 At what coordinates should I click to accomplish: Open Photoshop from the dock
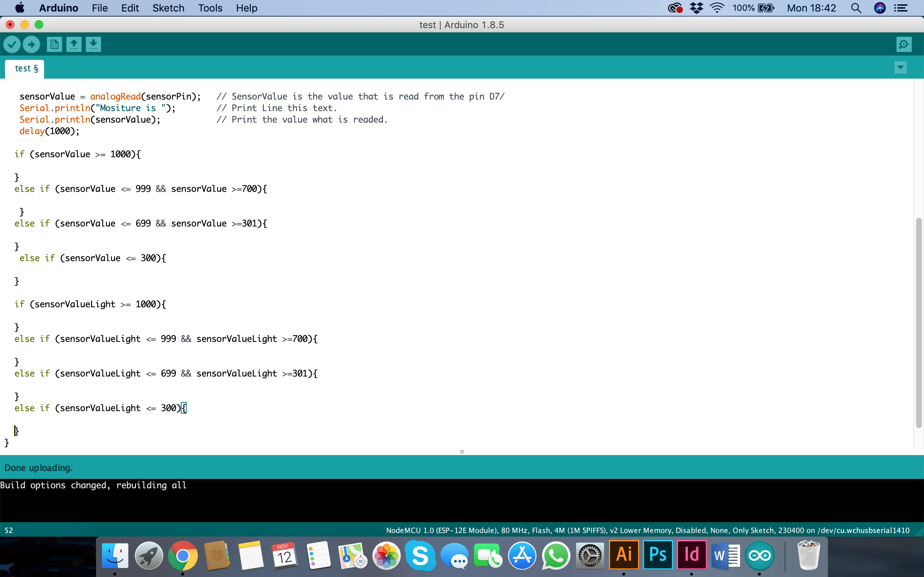[658, 555]
